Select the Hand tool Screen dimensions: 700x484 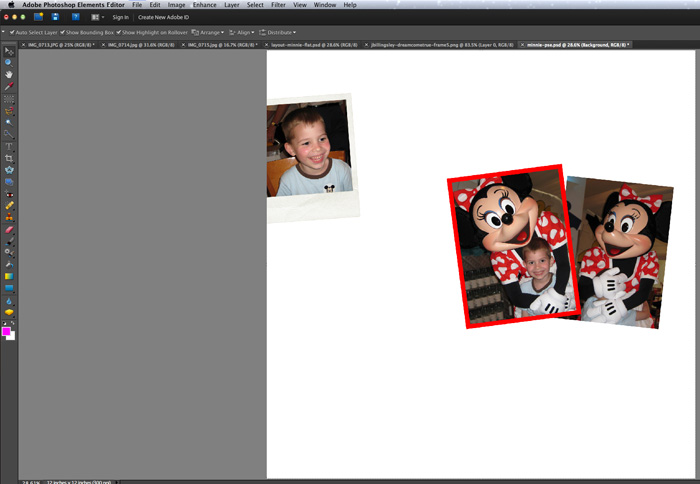tap(8, 75)
